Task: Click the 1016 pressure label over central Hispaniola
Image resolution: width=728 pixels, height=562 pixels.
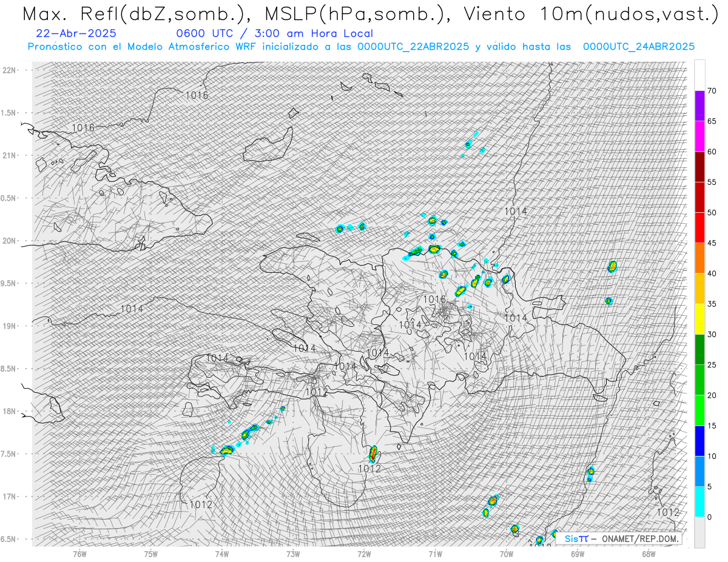Action: 434,299
